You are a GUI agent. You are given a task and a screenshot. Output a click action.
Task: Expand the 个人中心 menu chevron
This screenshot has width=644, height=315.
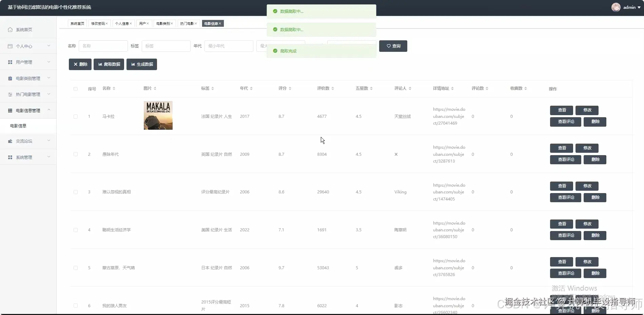[49, 46]
